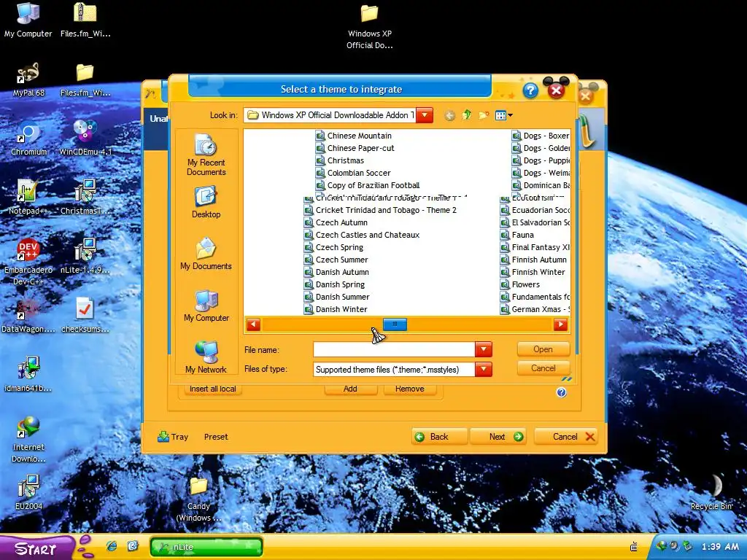Open the WinCDEmu-4.1 desktop icon
The height and width of the screenshot is (560, 747).
(x=85, y=138)
